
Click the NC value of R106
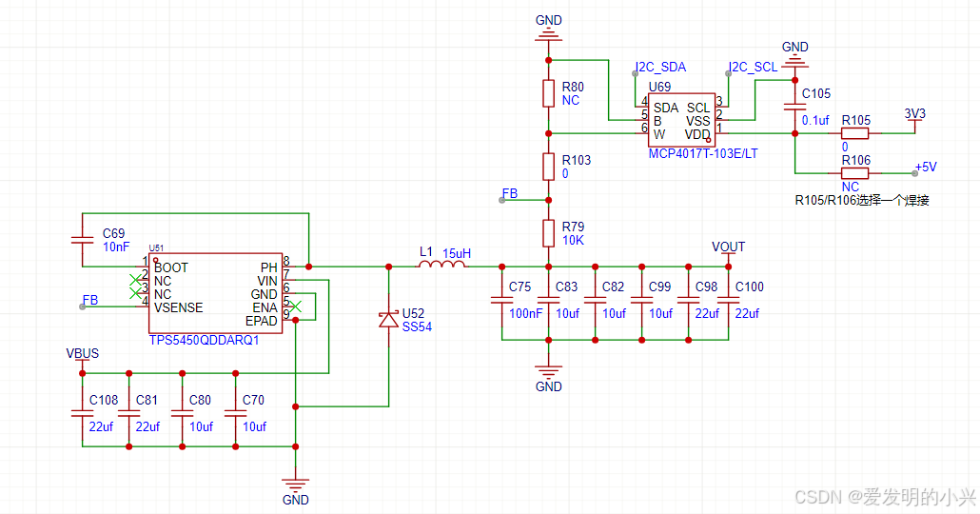click(850, 187)
